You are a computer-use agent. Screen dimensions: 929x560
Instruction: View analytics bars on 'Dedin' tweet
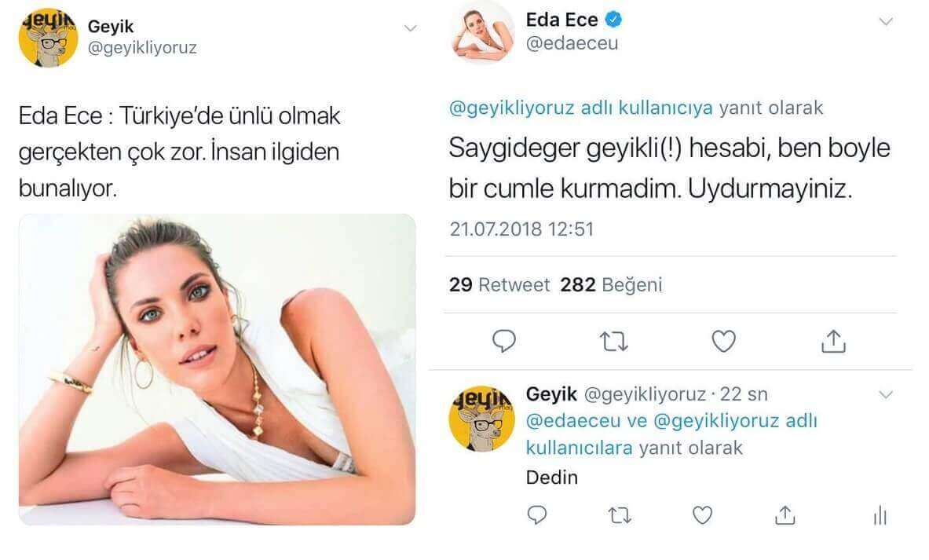click(880, 515)
